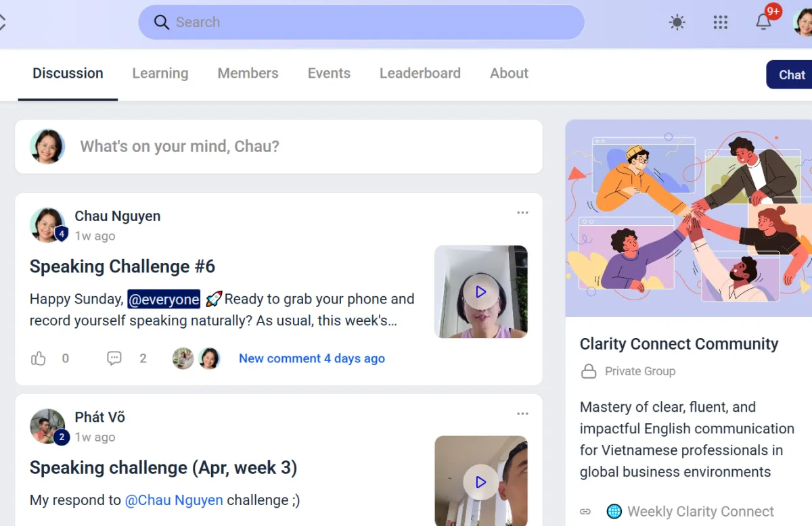Open Chau Nguyen's post avatar
This screenshot has height=526, width=812.
coord(47,225)
